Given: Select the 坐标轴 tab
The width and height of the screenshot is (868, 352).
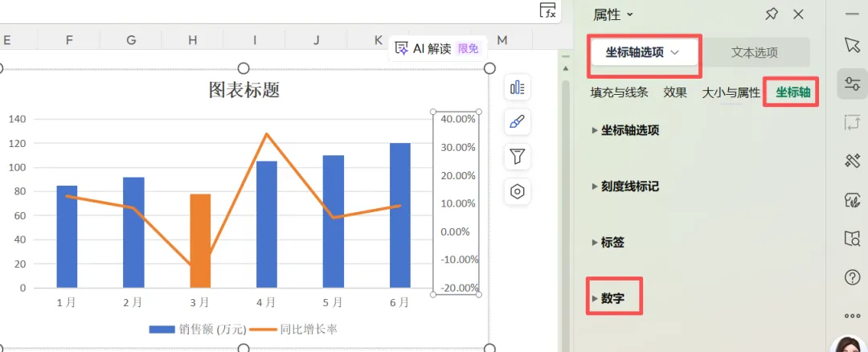Looking at the screenshot, I should (792, 92).
